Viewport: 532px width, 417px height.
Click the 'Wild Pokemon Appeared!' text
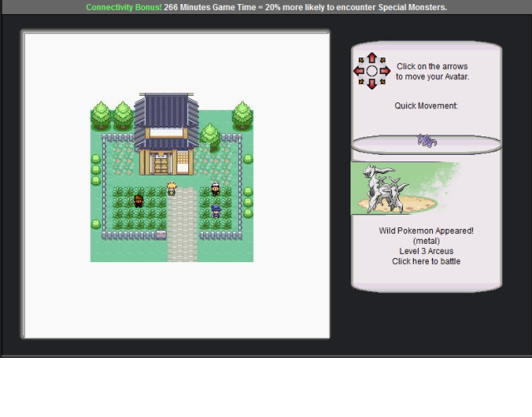426,231
